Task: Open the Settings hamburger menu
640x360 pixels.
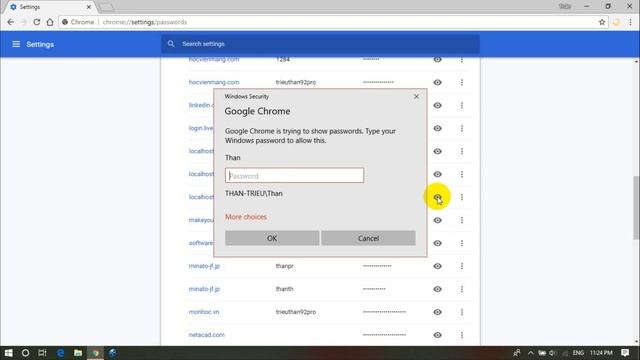Action: [x=16, y=44]
